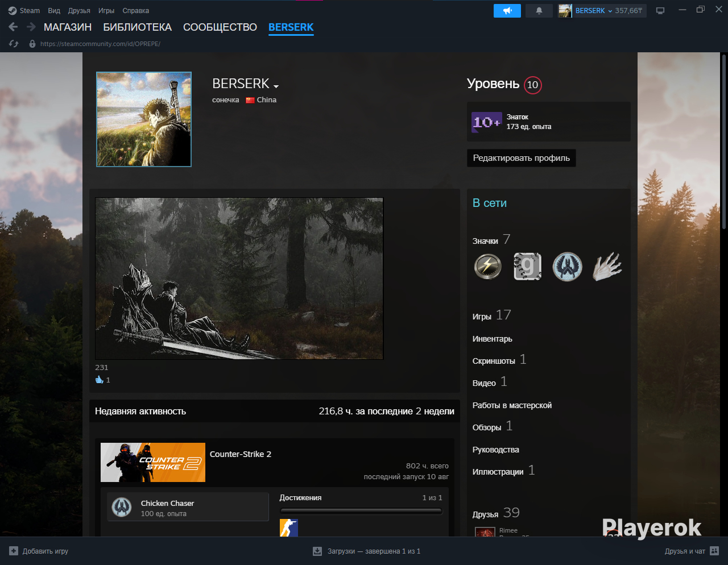Open the Игры menu
Image resolution: width=728 pixels, height=565 pixels.
(106, 11)
